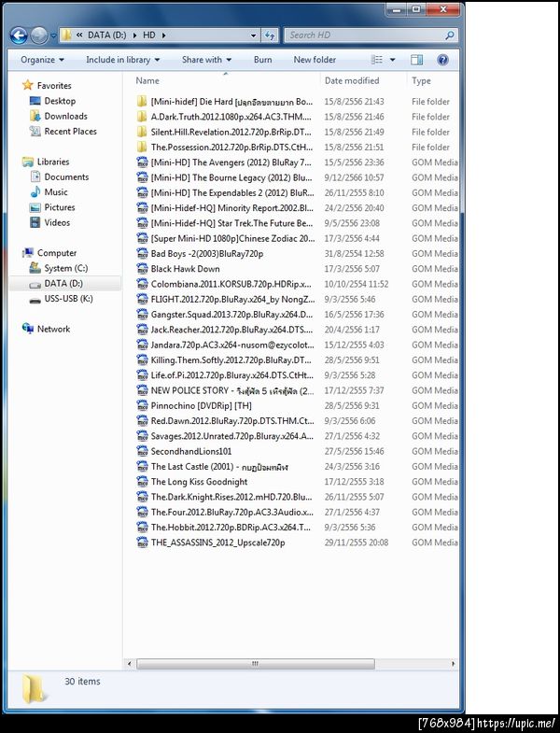
Task: Select Computer in navigation pane
Action: point(57,253)
